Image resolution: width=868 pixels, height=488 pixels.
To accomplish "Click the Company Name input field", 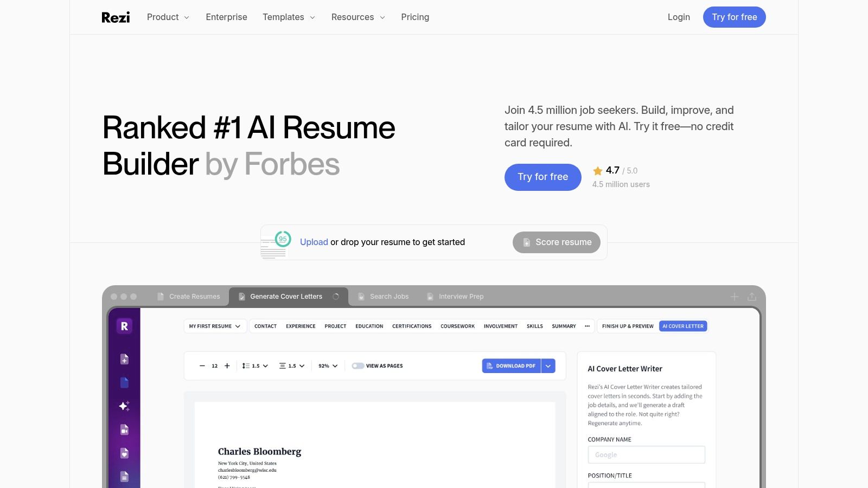I will 647,455.
